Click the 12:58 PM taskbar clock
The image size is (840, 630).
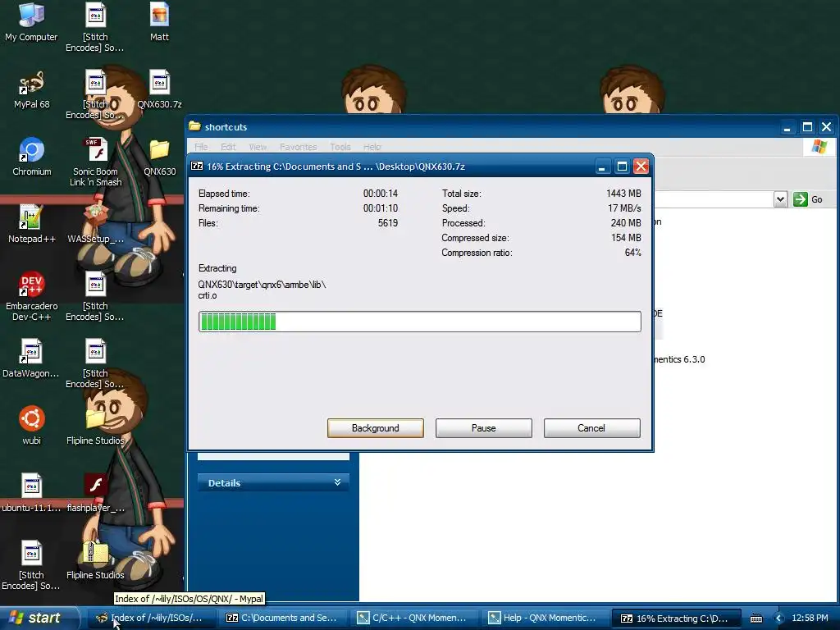pyautogui.click(x=810, y=619)
